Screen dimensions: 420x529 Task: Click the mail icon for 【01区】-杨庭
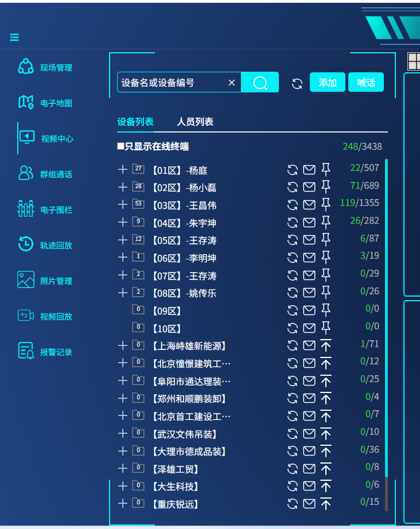(x=309, y=169)
